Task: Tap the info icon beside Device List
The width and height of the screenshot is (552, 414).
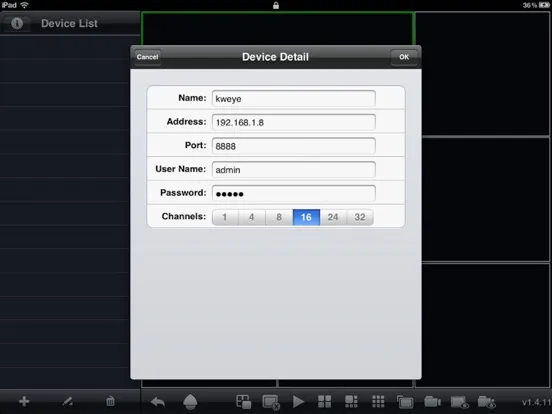Action: tap(17, 23)
